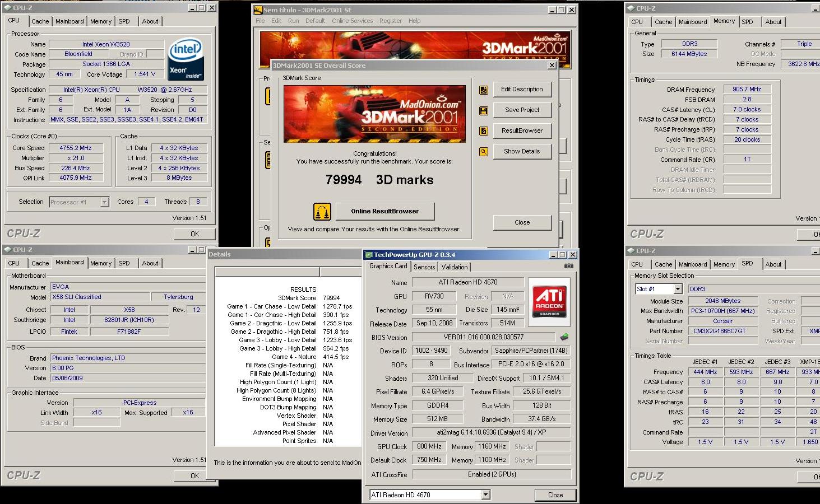Click OK in CPU-Z processor window

click(194, 234)
